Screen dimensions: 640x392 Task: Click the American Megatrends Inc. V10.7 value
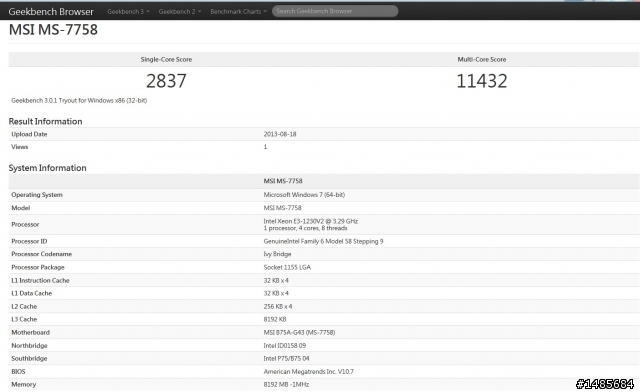coord(309,372)
